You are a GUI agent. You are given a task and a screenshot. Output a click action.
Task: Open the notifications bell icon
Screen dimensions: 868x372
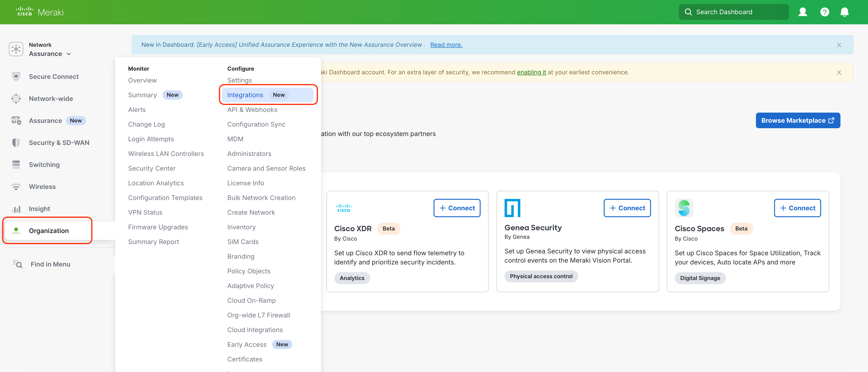(844, 12)
